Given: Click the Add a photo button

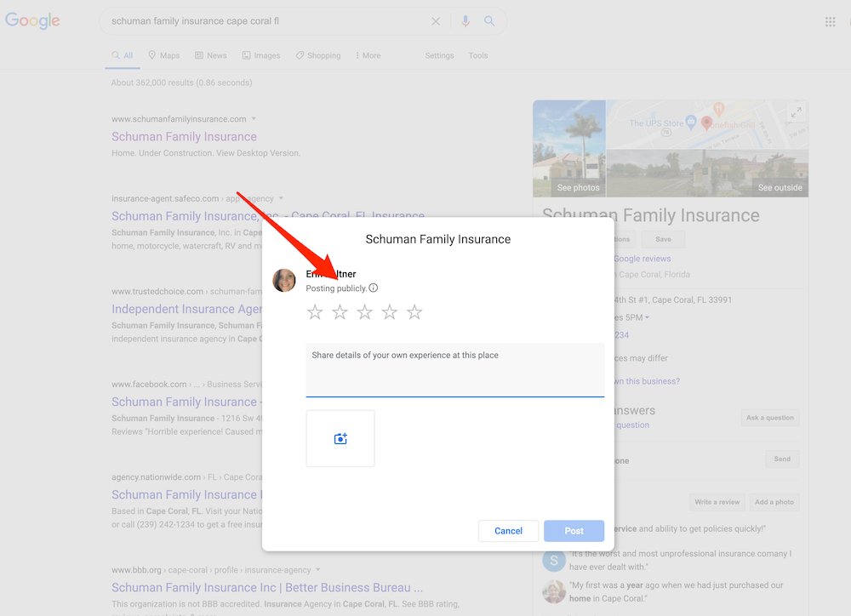Looking at the screenshot, I should 774,502.
